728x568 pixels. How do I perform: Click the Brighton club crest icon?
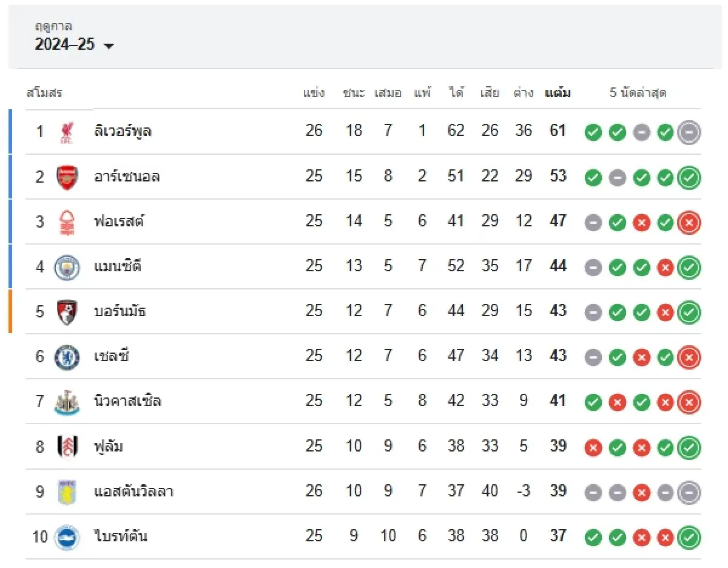coord(67,537)
